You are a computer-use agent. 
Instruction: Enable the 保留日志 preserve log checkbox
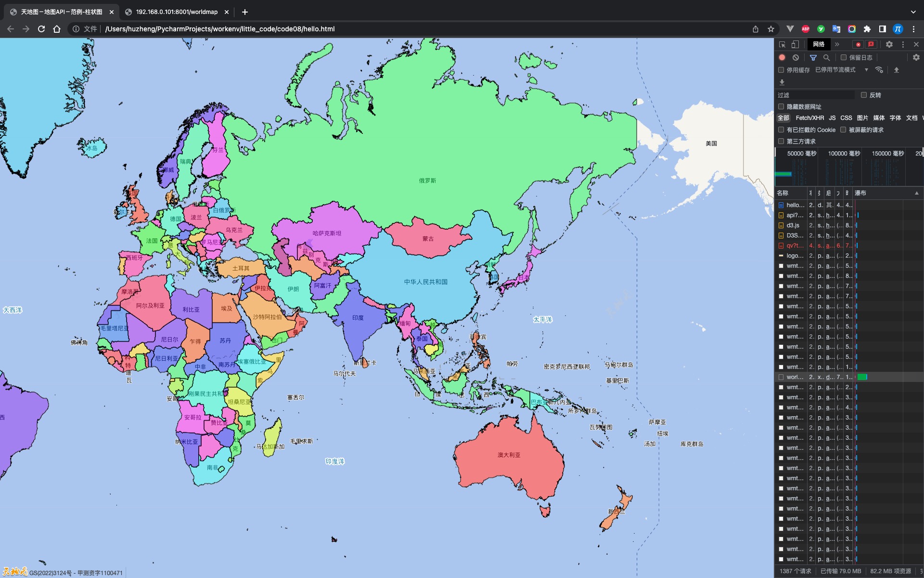844,57
